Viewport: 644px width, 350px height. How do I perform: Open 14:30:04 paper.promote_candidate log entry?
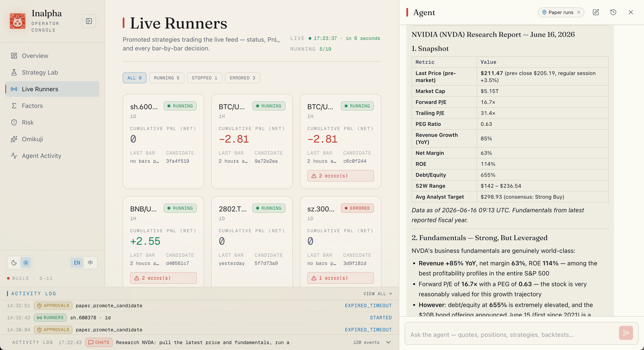[199, 329]
